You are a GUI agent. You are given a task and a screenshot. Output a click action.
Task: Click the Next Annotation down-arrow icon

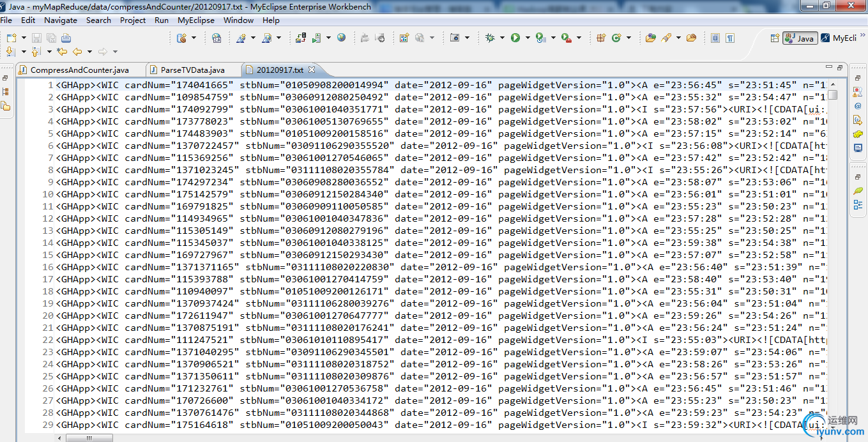click(10, 52)
